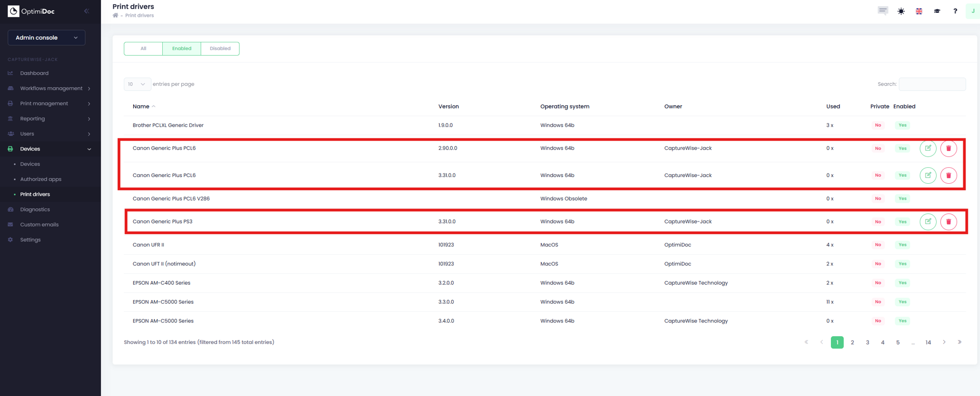Open Authorized apps submenu item
Screen dimensions: 980x396
click(x=41, y=179)
